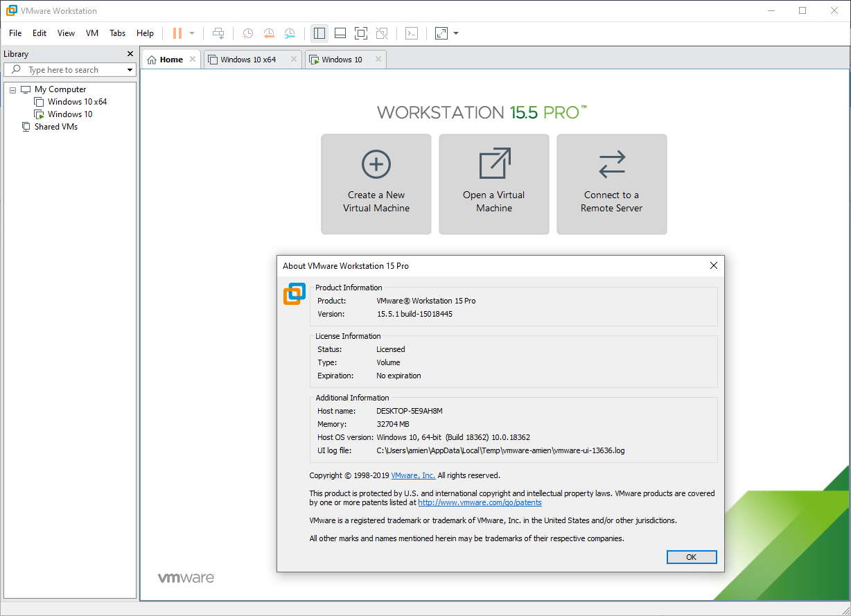
Task: Open Snapshot Manager wrench-clock icon
Action: [290, 33]
